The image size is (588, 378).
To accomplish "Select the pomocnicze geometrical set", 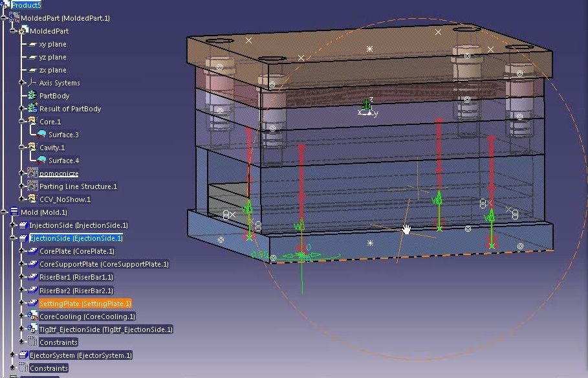I will click(59, 173).
